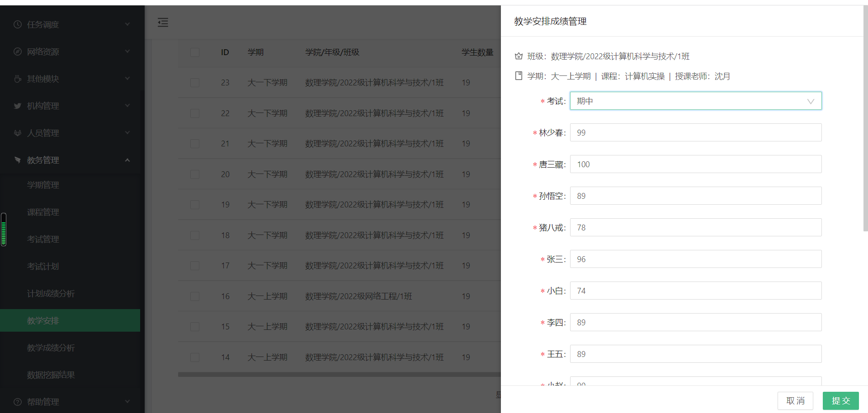This screenshot has height=413, width=868.
Task: Focus the score input for 猪八戒
Action: [x=696, y=227]
